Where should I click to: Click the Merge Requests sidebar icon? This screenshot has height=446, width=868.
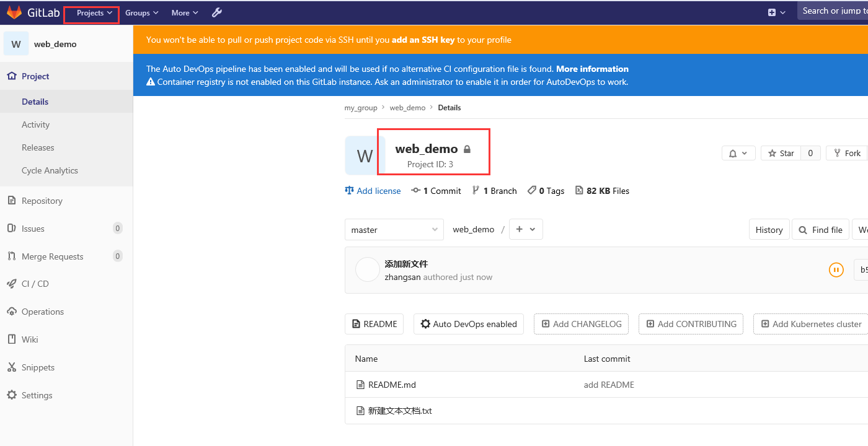11,256
